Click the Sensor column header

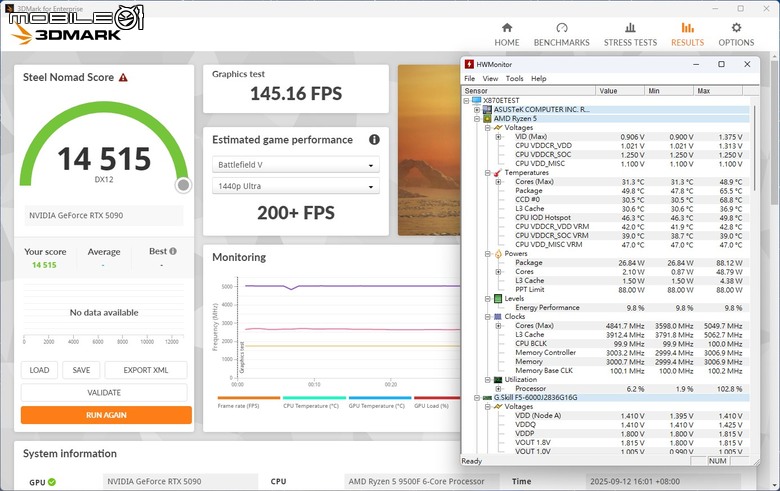pyautogui.click(x=528, y=91)
